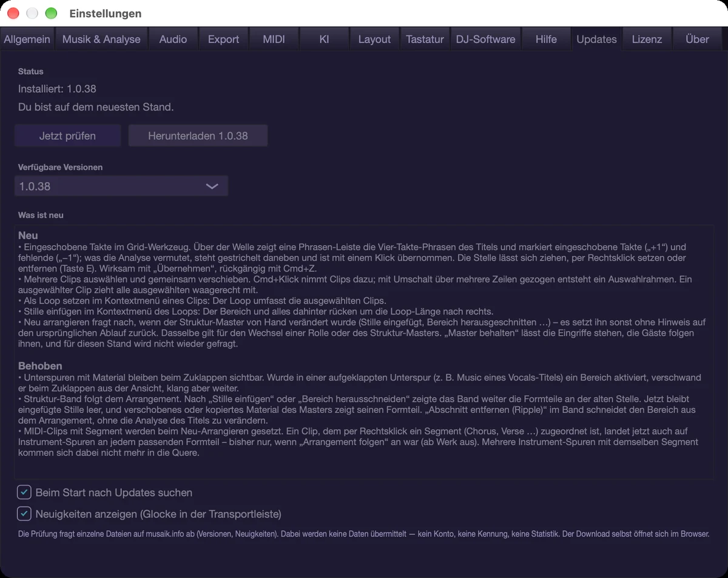Switch to the Layout tab
728x578 pixels.
coord(374,39)
